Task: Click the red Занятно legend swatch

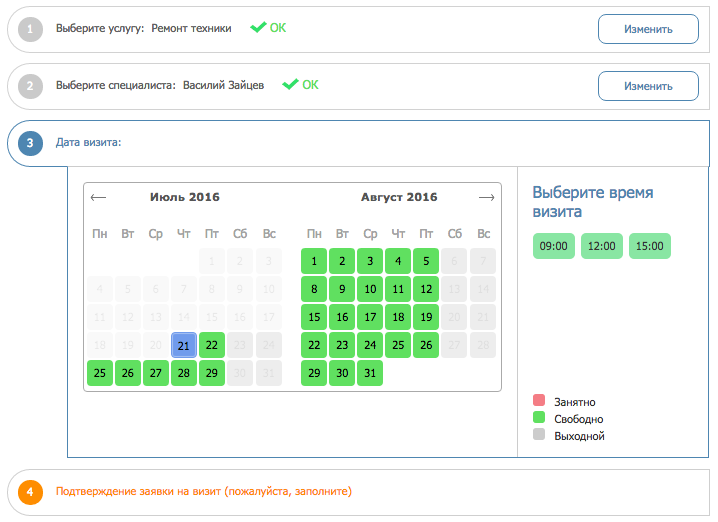Action: point(539,400)
